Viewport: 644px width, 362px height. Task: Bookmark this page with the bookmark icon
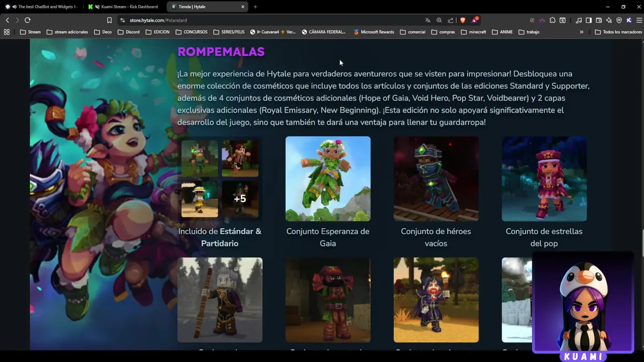(109, 20)
